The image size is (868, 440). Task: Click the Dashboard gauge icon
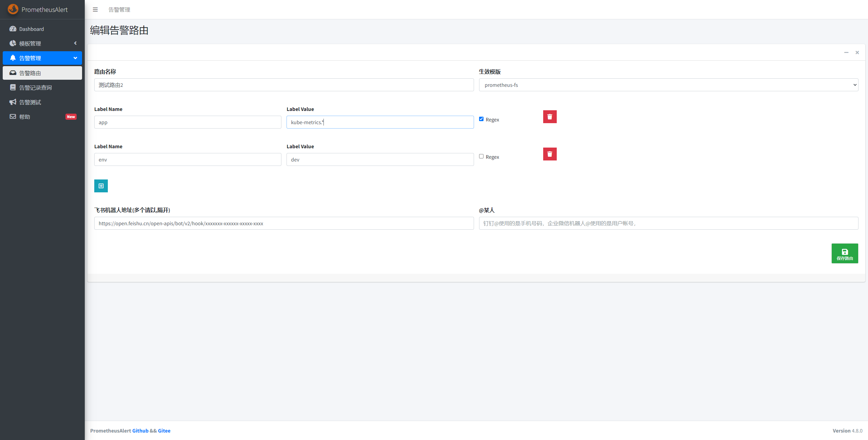point(13,29)
